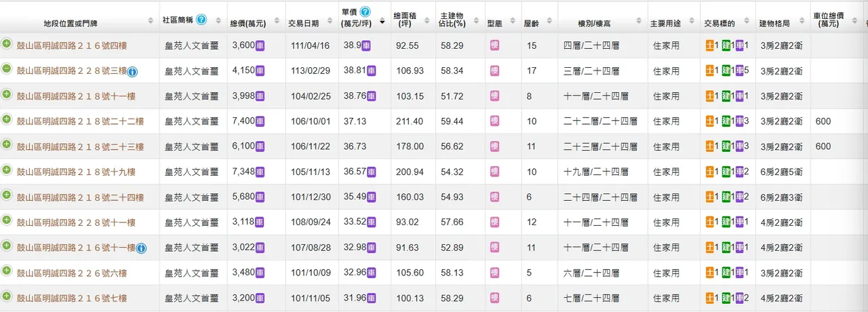868x312 pixels.
Task: Click the orange 土 icon in 216號四樓 row
Action: click(709, 45)
